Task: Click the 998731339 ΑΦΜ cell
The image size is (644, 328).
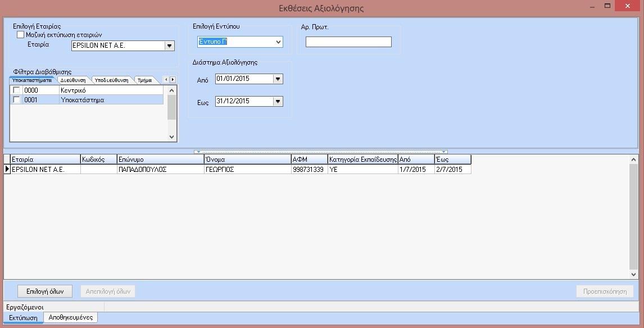Action: 309,169
